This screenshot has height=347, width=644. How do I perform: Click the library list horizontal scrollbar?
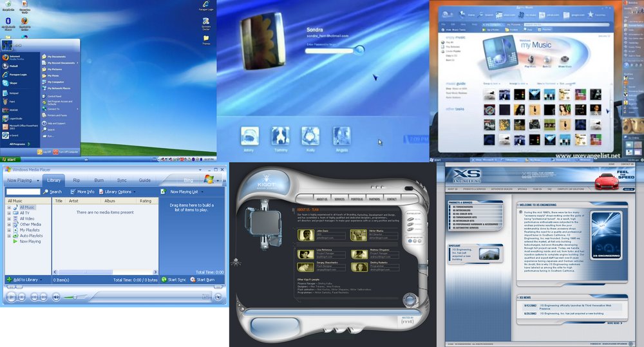tap(105, 272)
